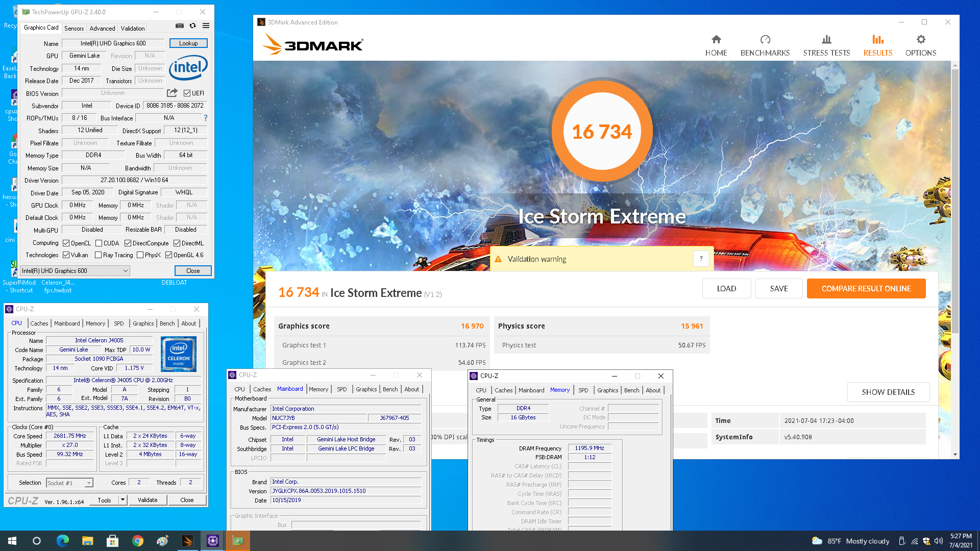
Task: Click COMPARE RESULT ONLINE button
Action: pos(866,289)
